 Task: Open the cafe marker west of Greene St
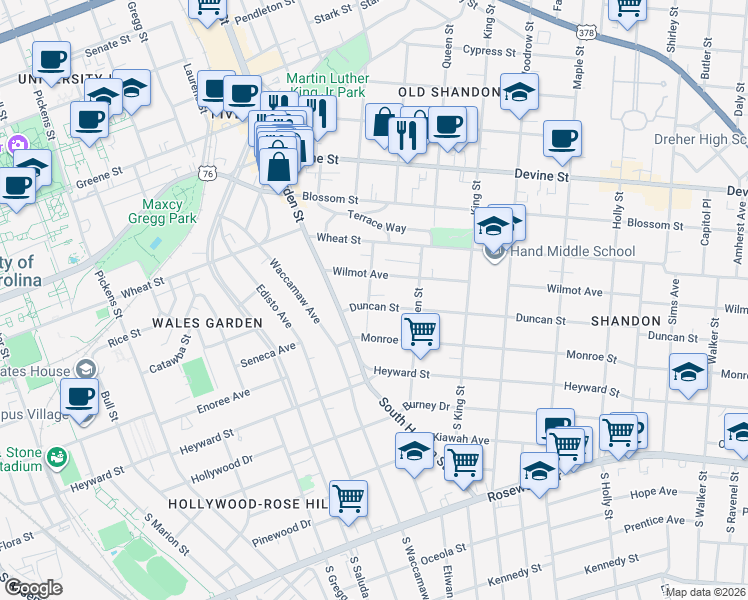(17, 187)
